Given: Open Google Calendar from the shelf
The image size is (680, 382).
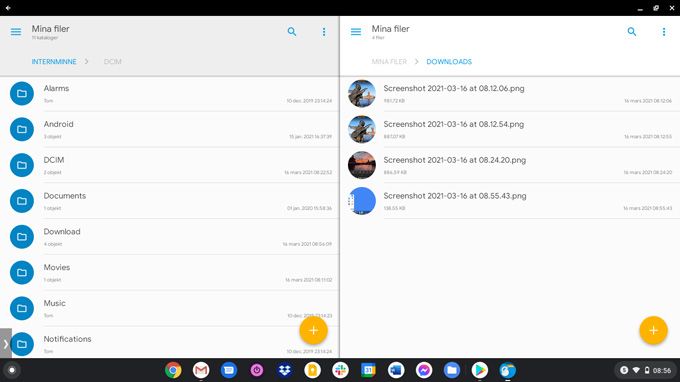Looking at the screenshot, I should tap(368, 370).
